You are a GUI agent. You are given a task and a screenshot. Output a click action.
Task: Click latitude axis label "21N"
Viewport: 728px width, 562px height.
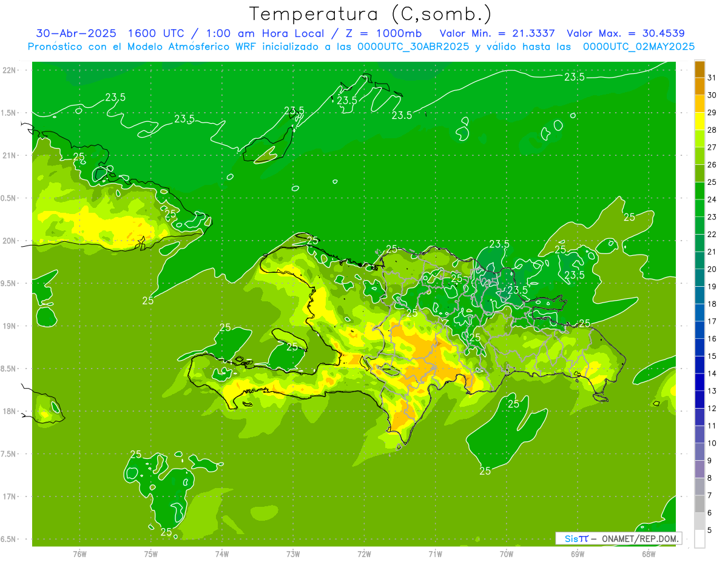[9, 156]
